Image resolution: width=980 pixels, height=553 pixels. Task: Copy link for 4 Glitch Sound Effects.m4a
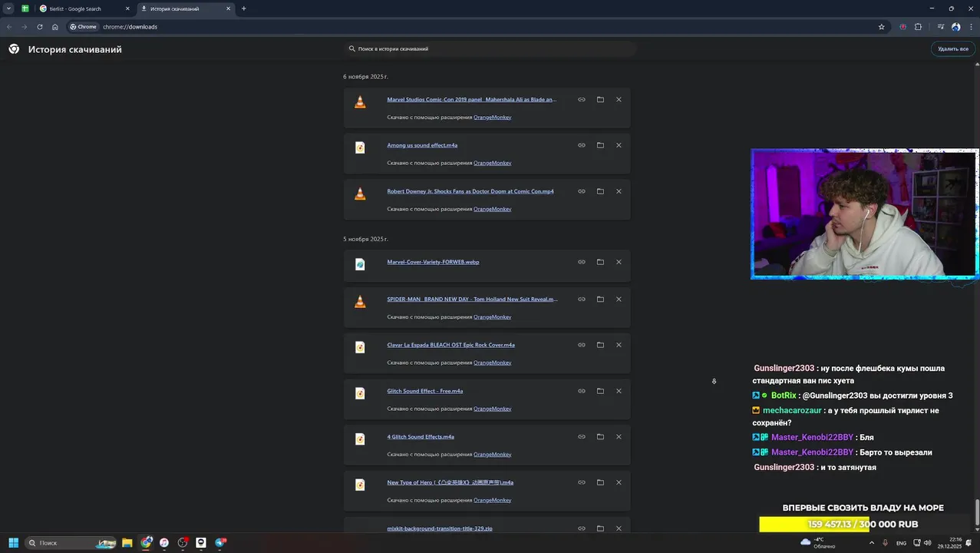(582, 437)
